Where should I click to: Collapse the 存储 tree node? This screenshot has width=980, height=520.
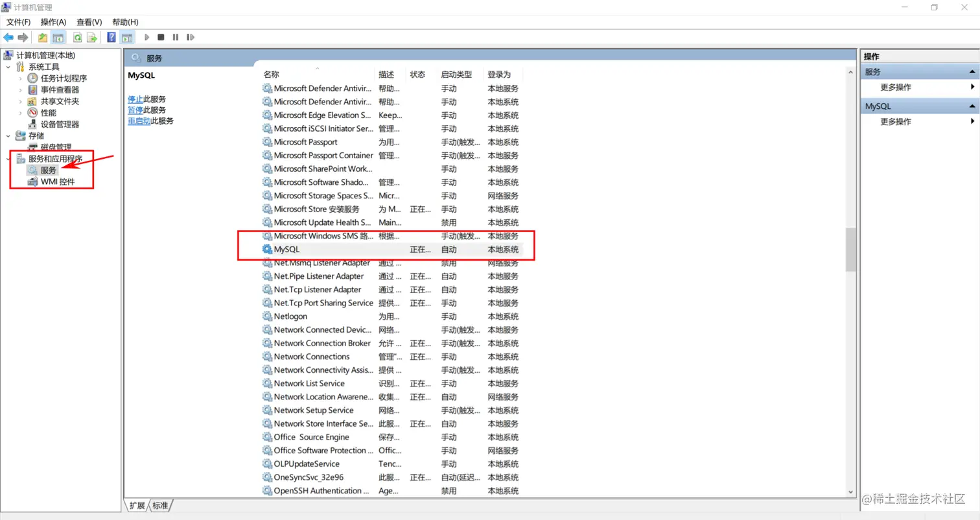[x=8, y=136]
